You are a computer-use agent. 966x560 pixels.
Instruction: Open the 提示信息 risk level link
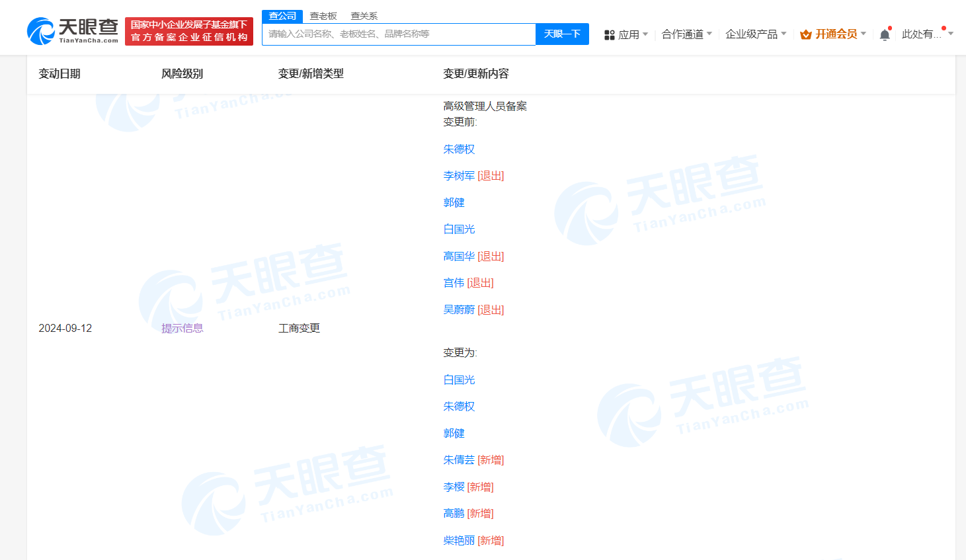coord(182,328)
